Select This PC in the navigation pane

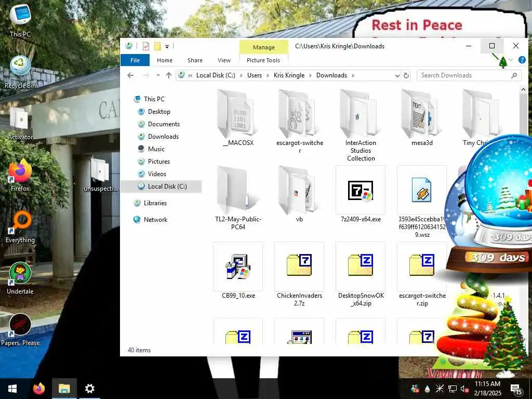pos(154,99)
